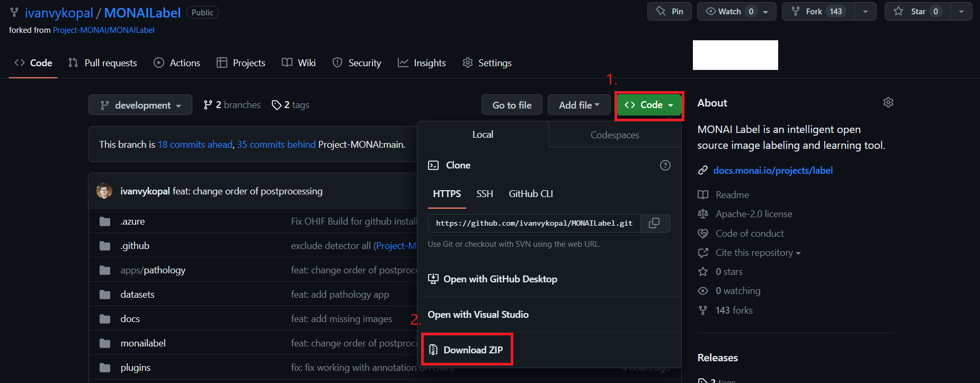Click Open with Visual Studio

coord(478,315)
